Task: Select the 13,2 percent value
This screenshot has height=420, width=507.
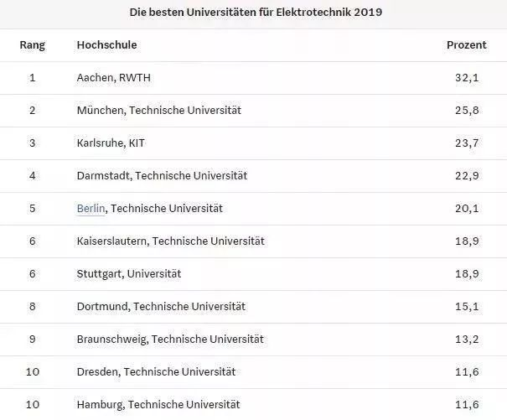Action: [x=467, y=340]
